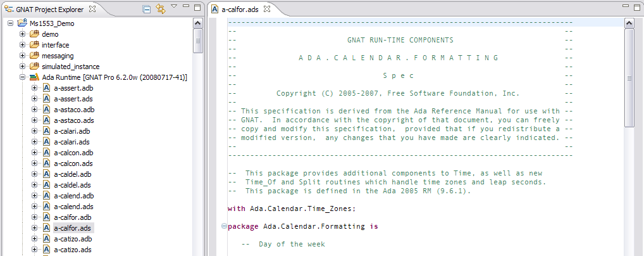Image resolution: width=644 pixels, height=256 pixels.
Task: Click the a-calari.adb Ada file icon
Action: (x=46, y=131)
